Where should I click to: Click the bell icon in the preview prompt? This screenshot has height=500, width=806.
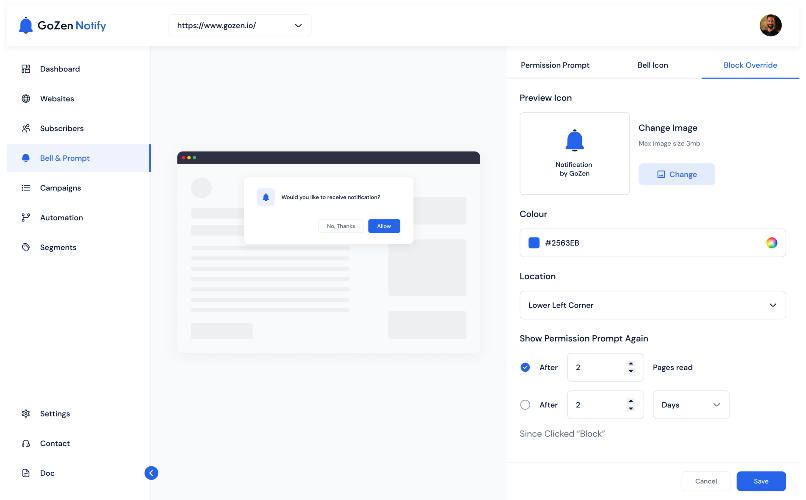[266, 197]
